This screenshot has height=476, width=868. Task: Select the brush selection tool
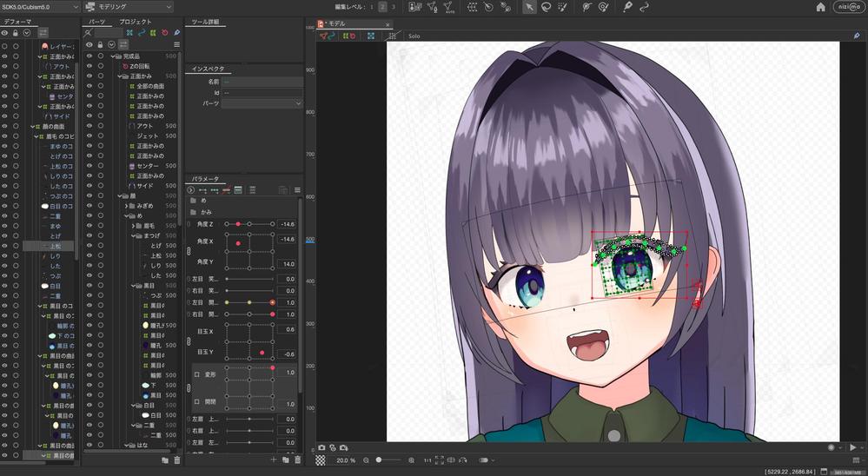(x=562, y=7)
